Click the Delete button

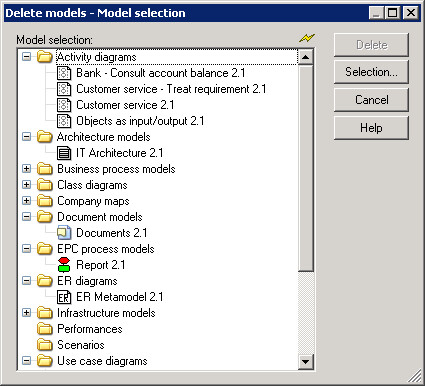(371, 45)
